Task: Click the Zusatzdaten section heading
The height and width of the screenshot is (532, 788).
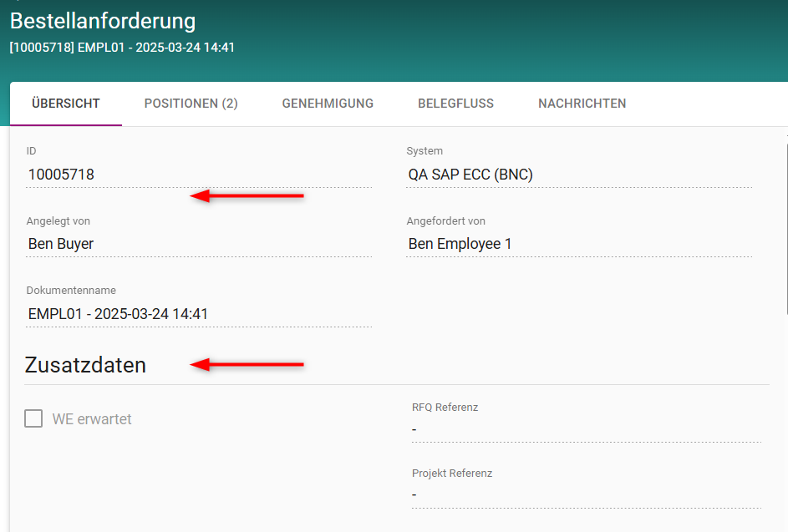Action: [86, 365]
